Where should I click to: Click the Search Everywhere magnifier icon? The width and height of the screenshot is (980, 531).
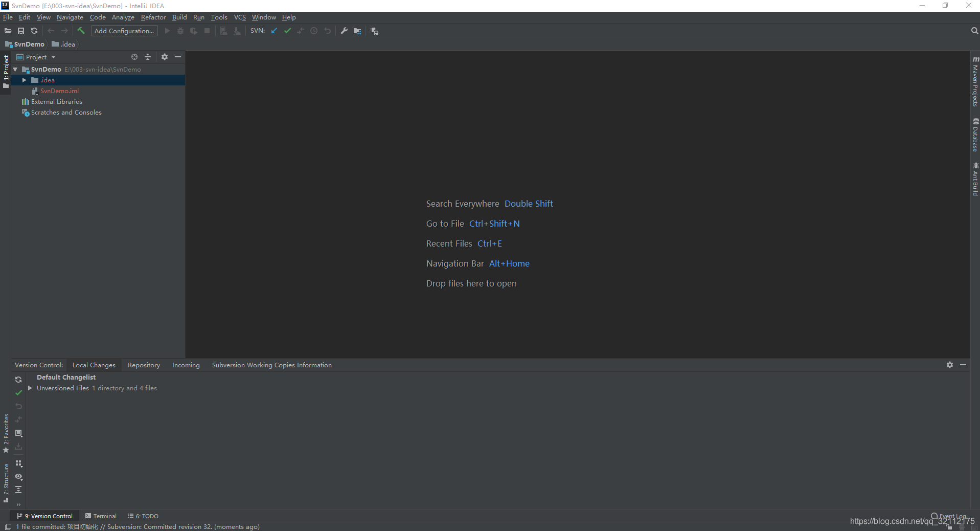(974, 31)
